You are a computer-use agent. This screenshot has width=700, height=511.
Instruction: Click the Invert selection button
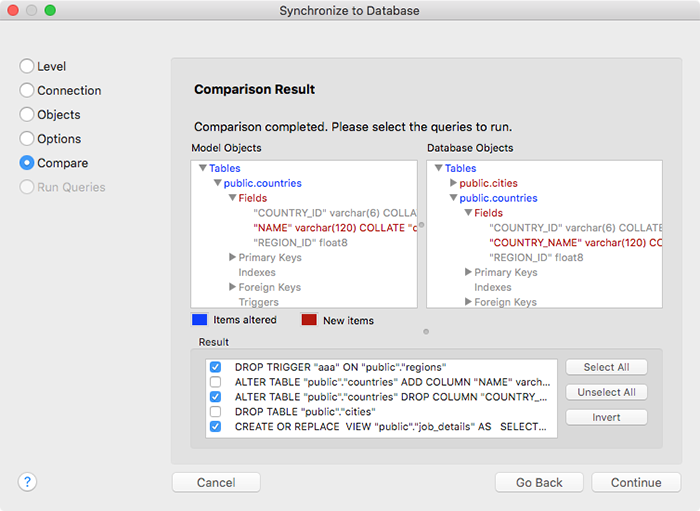[x=606, y=417]
